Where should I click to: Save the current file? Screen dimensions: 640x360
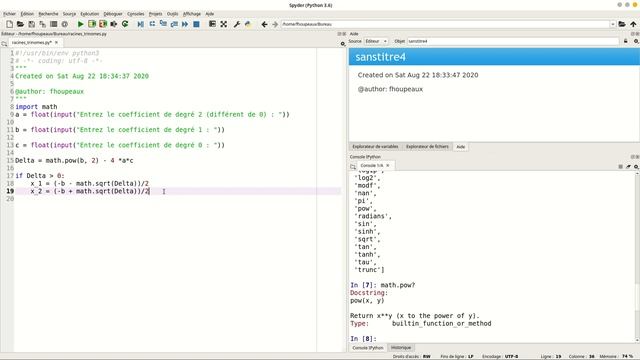point(31,24)
